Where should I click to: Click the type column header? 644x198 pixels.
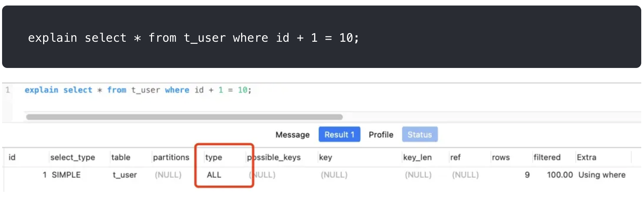click(x=214, y=157)
